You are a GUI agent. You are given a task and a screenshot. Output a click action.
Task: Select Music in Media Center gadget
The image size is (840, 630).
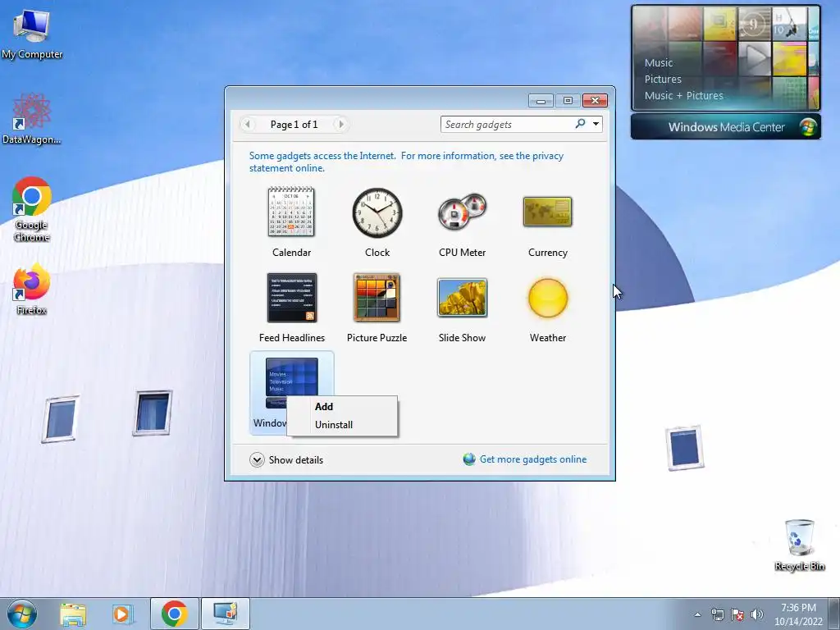[x=659, y=62]
